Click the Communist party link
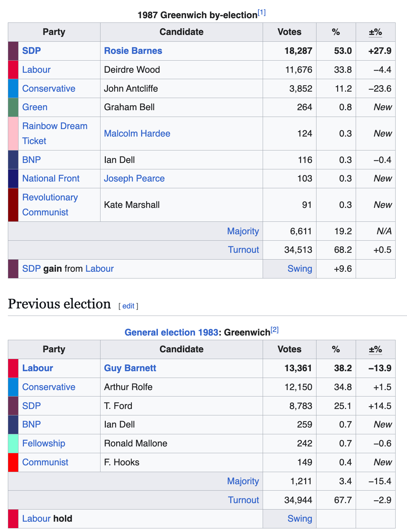Screen dimensions: 407x532 pos(45,462)
